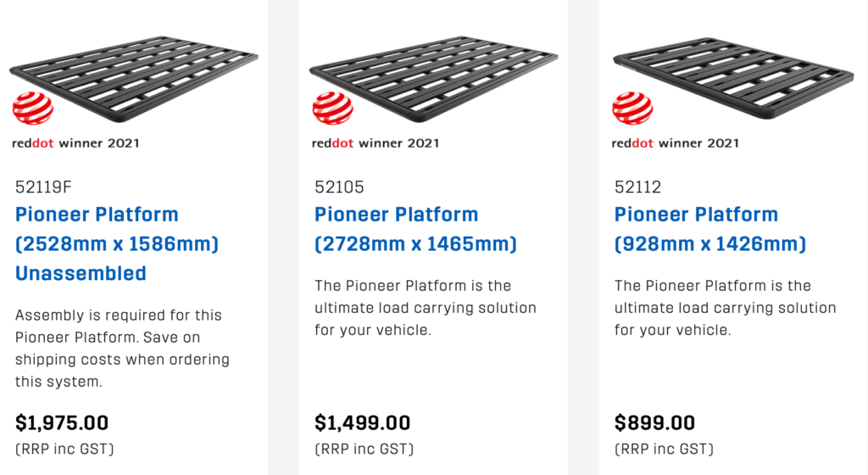Click the red dot award icon on product 52119F
Viewport: 868px width, 475px height.
pos(33,108)
